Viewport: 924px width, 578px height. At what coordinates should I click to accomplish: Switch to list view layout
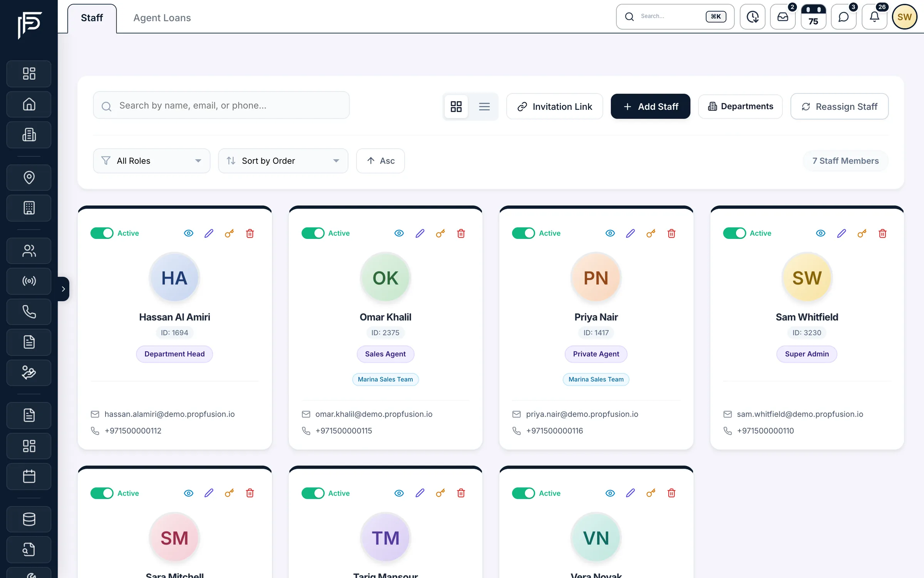[484, 106]
